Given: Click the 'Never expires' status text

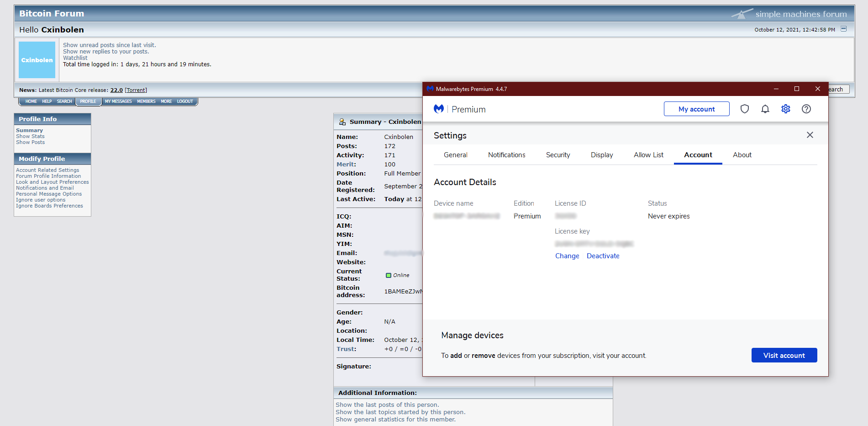Looking at the screenshot, I should click(x=669, y=216).
